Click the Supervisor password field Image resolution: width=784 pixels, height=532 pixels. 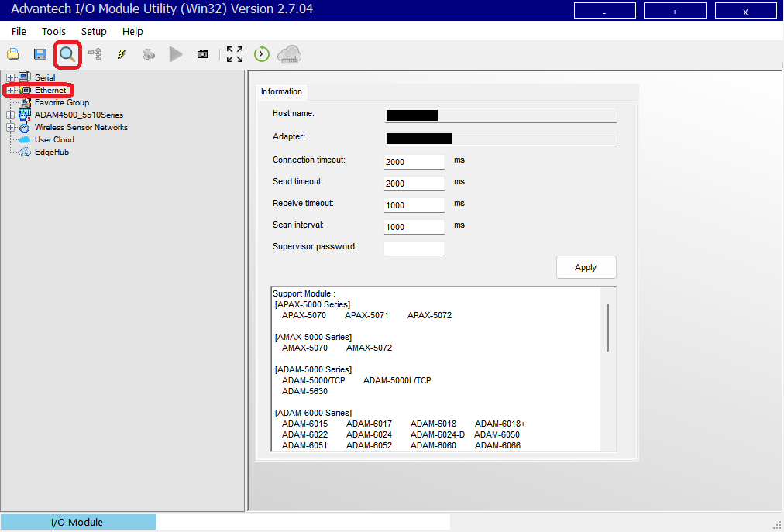414,248
